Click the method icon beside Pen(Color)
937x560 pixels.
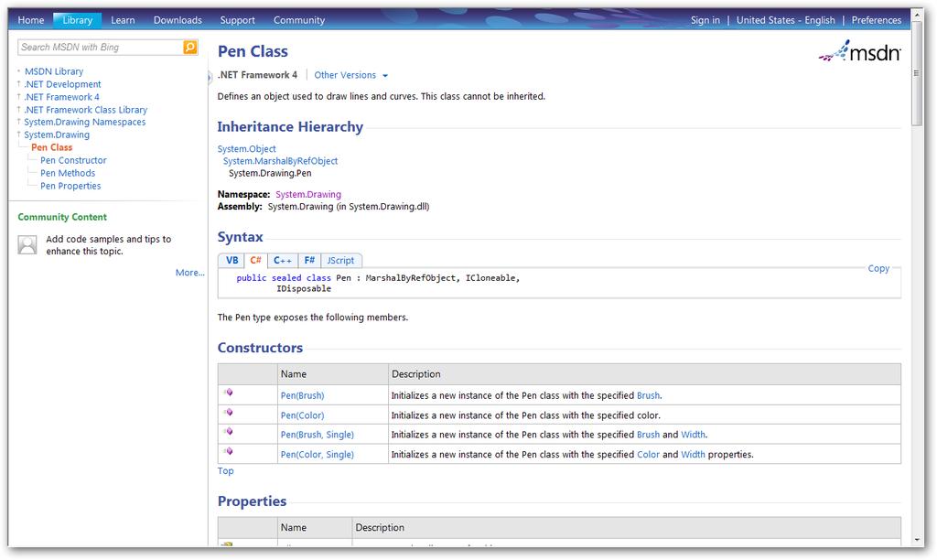pos(228,413)
